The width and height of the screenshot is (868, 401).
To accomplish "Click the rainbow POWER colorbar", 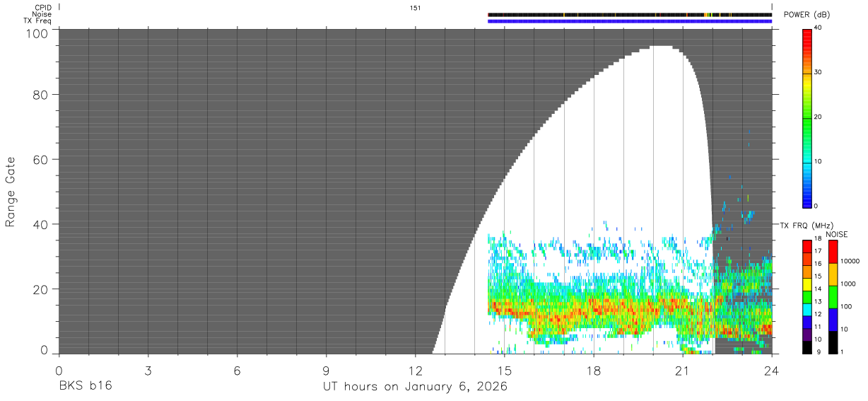I will (807, 117).
